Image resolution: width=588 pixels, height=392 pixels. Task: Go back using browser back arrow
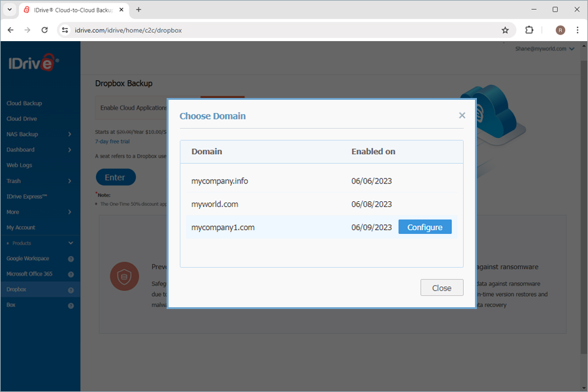pos(10,30)
